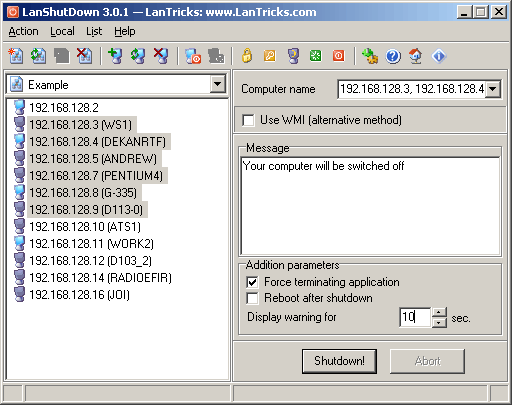Click the Remove computer icon with red X

tap(161, 56)
